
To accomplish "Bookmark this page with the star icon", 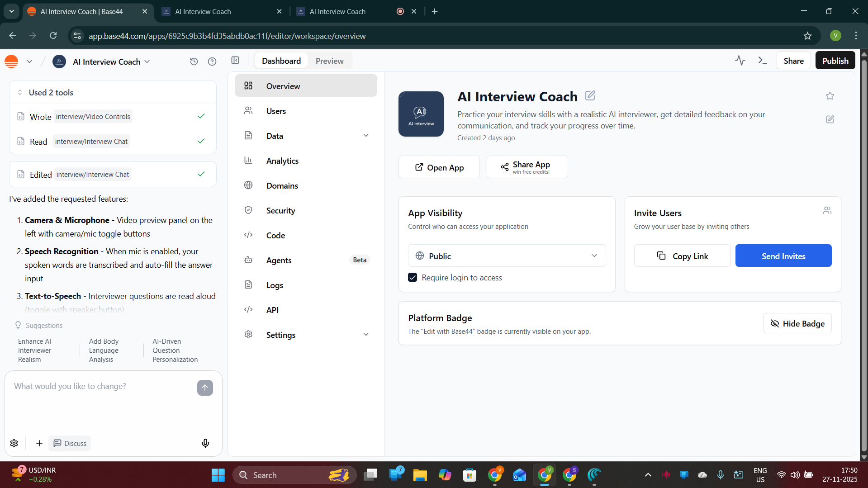I will click(x=808, y=36).
